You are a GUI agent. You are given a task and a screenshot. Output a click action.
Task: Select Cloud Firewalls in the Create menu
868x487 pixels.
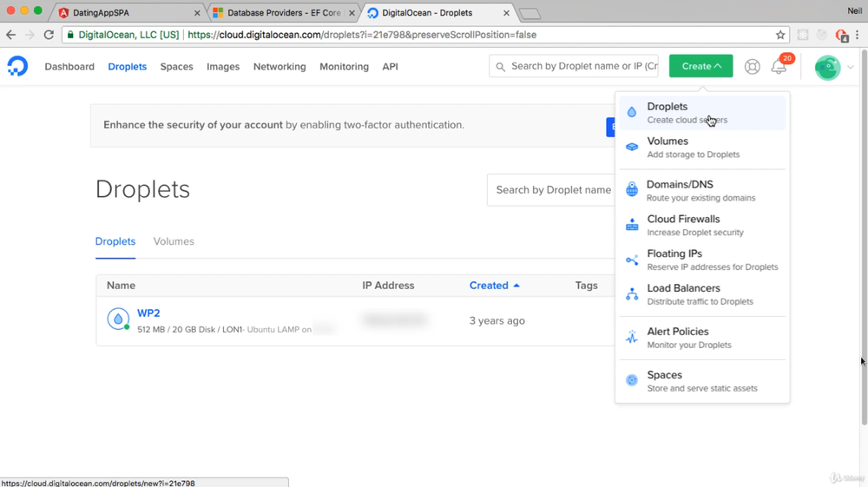702,225
